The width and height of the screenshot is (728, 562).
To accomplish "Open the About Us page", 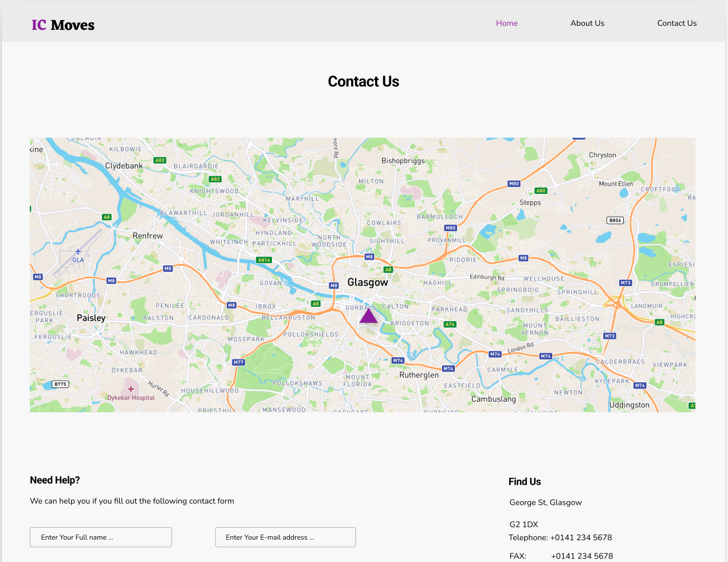I will [x=587, y=23].
